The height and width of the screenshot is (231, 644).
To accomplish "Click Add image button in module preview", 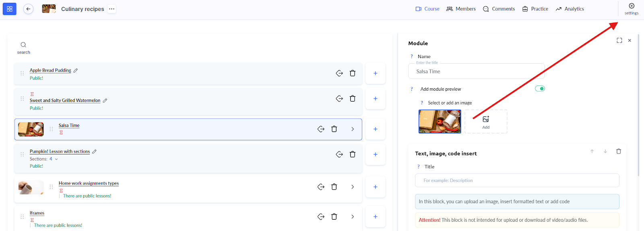I will pyautogui.click(x=486, y=122).
